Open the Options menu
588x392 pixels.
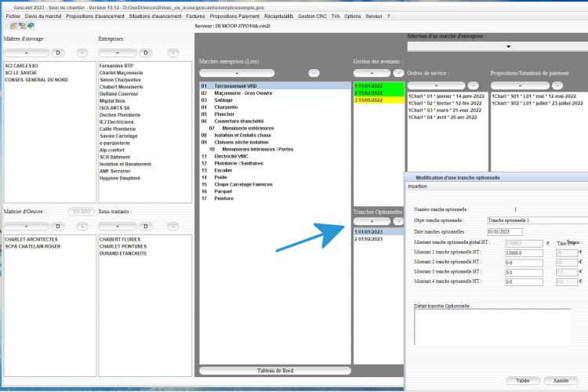point(352,16)
